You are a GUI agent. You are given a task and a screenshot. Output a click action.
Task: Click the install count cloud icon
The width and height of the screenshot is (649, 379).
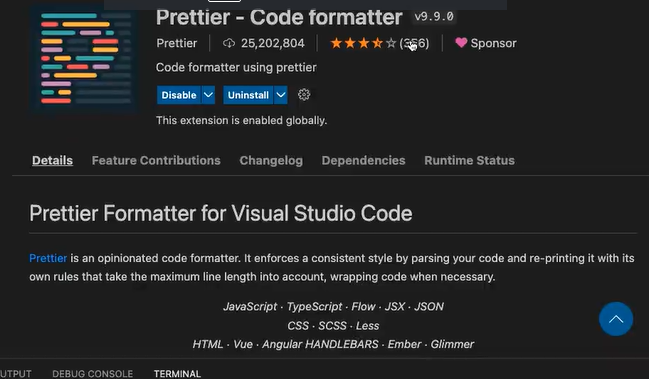pyautogui.click(x=229, y=43)
